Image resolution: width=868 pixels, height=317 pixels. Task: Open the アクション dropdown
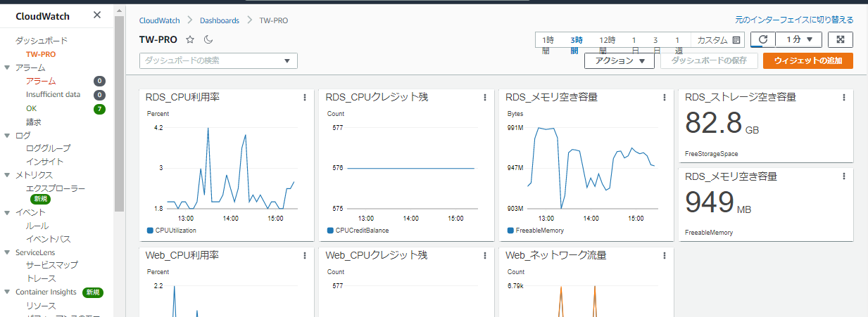(x=619, y=61)
